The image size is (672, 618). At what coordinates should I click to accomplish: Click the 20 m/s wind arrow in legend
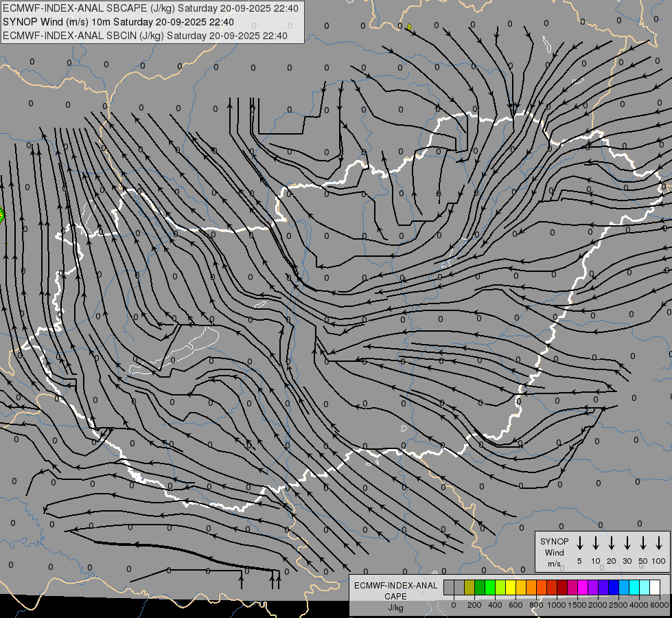pos(611,543)
